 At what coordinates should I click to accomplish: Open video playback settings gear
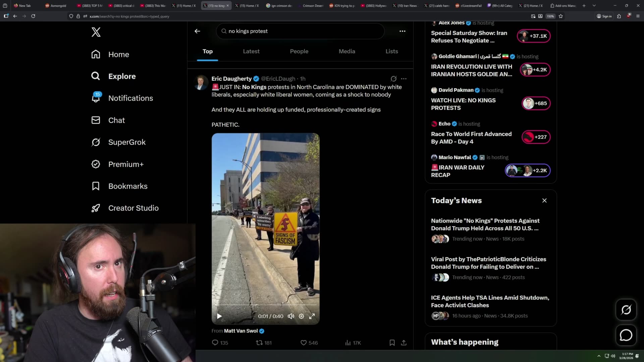(302, 316)
